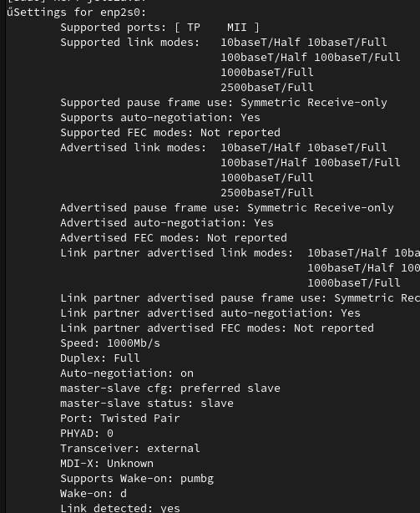Click the 'Link detected: yes' line

tap(120, 508)
